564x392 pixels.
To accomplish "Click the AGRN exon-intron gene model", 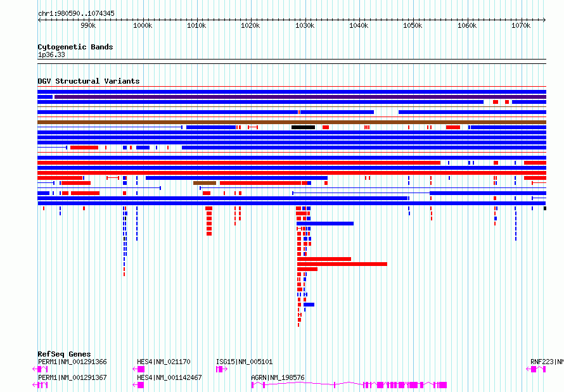I will tap(349, 385).
